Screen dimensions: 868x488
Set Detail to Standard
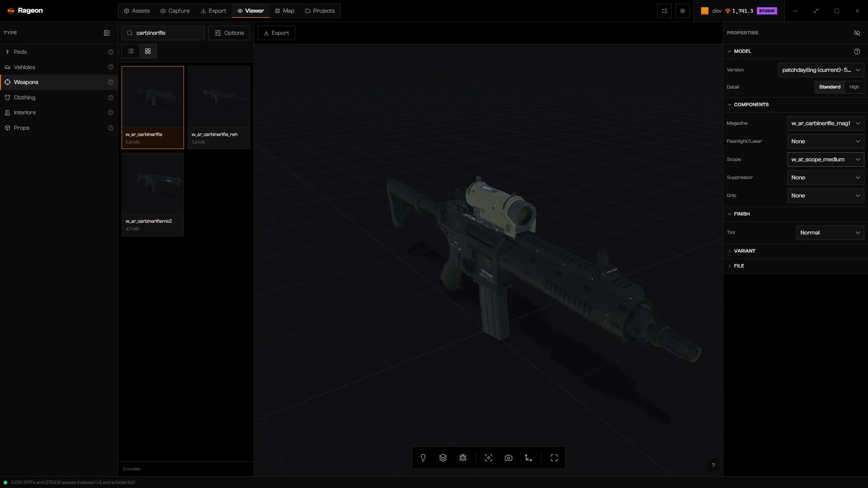pyautogui.click(x=830, y=87)
